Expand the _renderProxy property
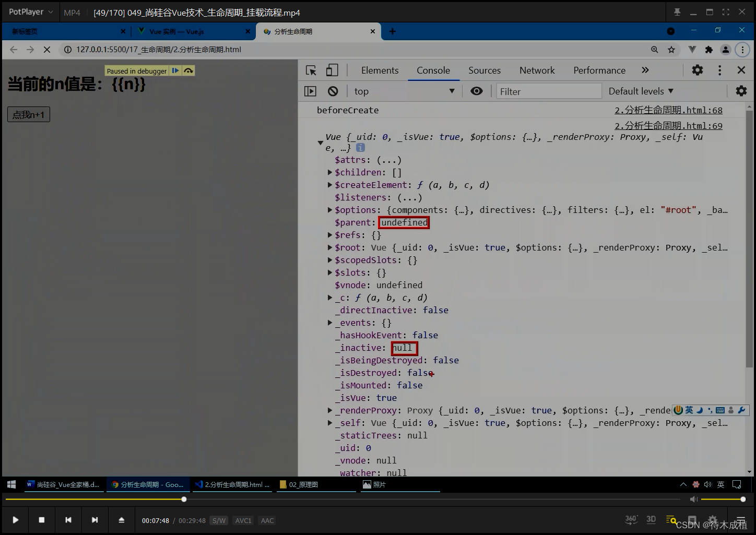Screen dimensions: 756x535 (x=330, y=410)
